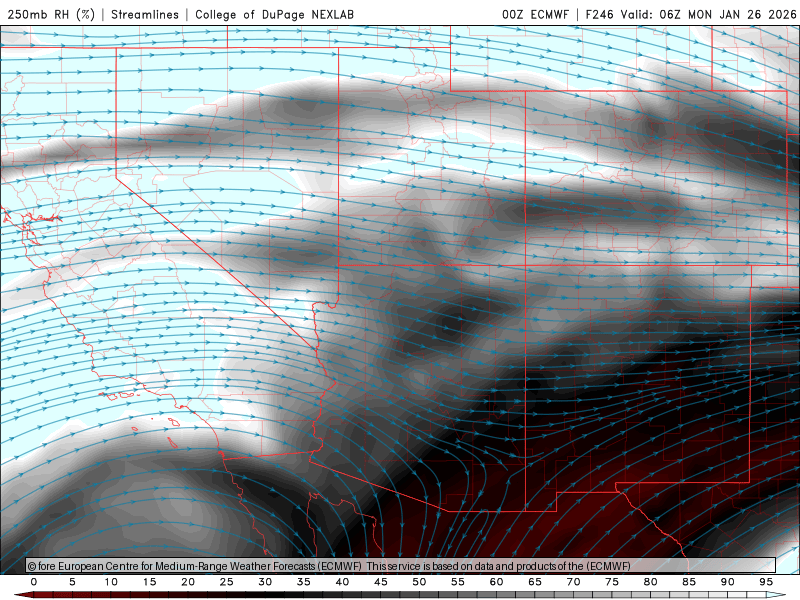Click the 'F246' forecast hour label
Viewport: 800px width, 600px height.
coord(599,14)
